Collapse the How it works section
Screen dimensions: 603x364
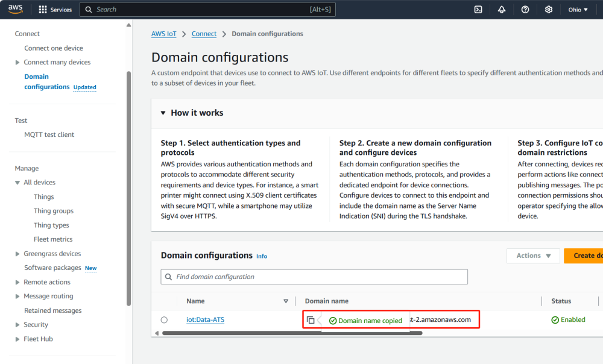pos(163,113)
